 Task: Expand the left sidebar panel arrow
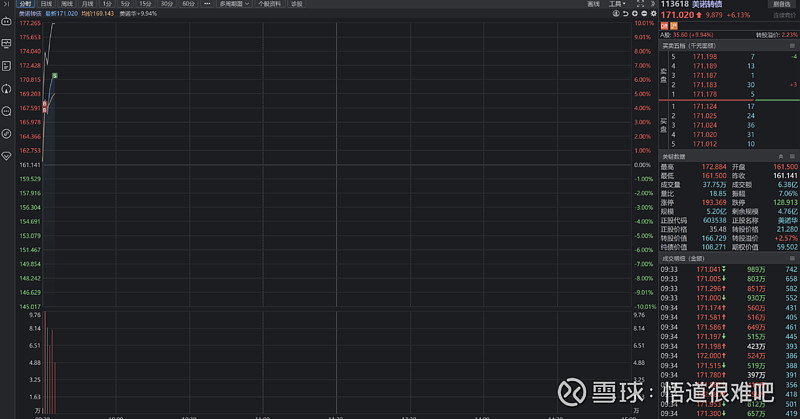7,4
